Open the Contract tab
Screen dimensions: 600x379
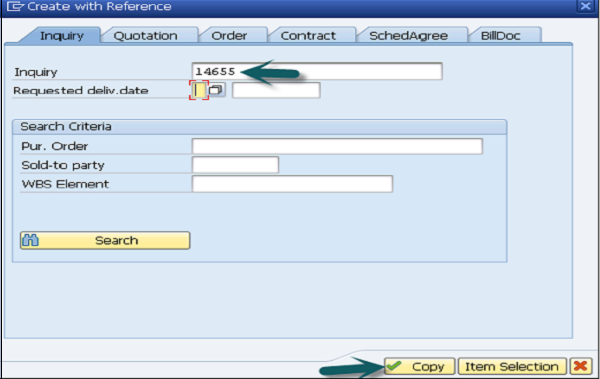pos(308,36)
